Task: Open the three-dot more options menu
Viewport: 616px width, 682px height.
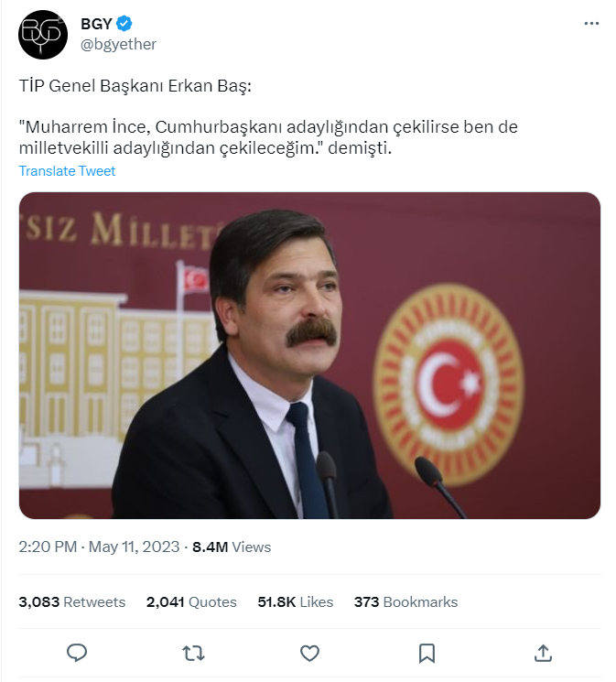Action: pos(591,24)
